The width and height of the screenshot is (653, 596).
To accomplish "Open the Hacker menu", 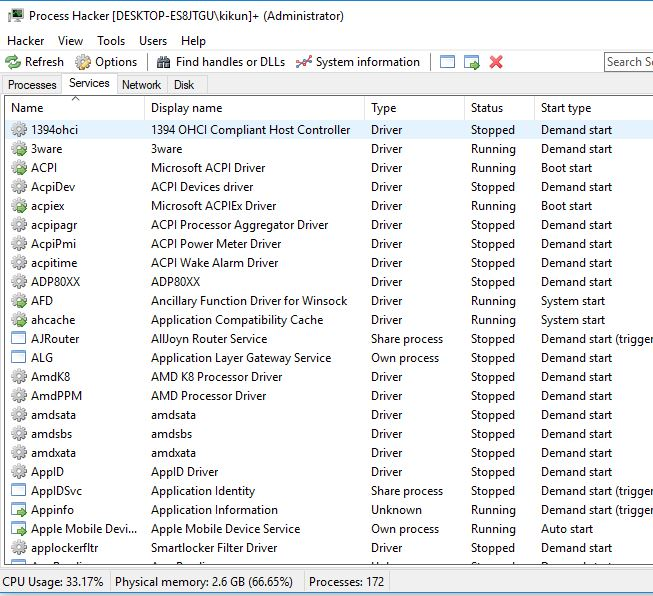I will (x=25, y=41).
